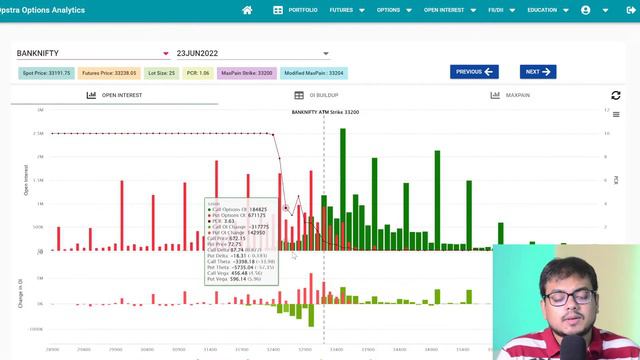Click the red symbol dropdown arrow
The width and height of the screenshot is (640, 360).
coord(166,53)
